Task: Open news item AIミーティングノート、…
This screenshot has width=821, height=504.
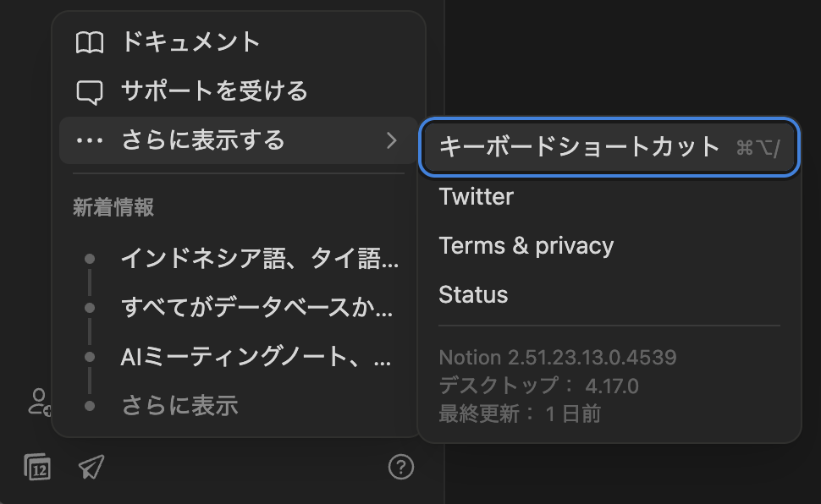Action: point(256,357)
